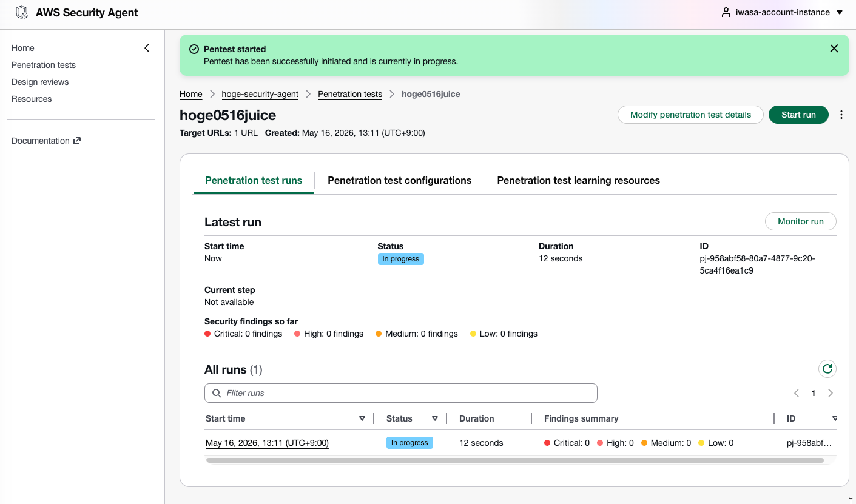The image size is (856, 504).
Task: Click the Now start time value
Action: pyautogui.click(x=213, y=258)
